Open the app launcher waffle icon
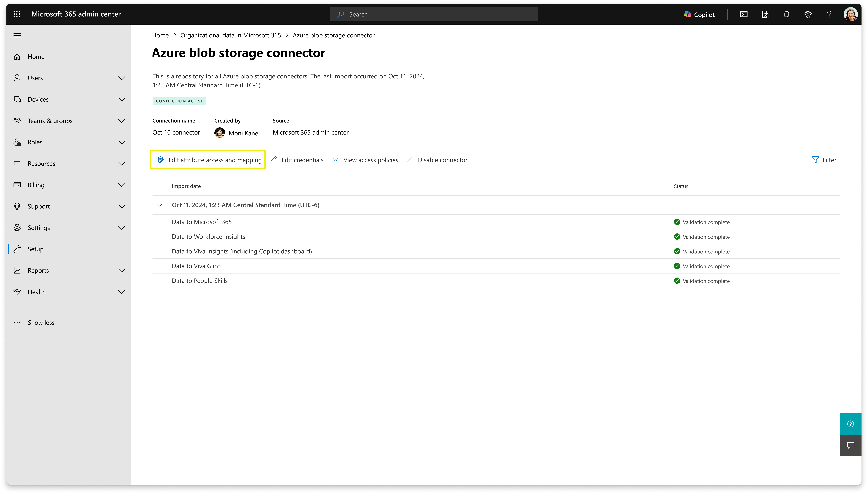Image resolution: width=868 pixels, height=494 pixels. [x=17, y=14]
